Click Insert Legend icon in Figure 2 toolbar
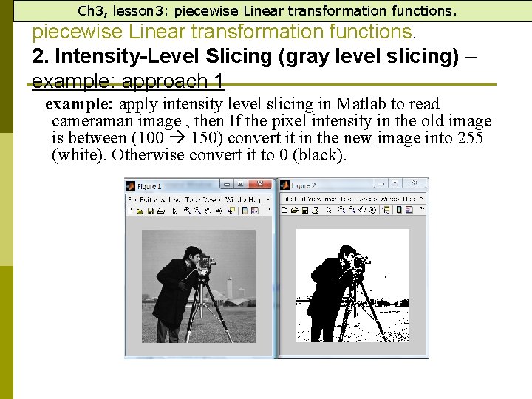Viewport: 532px width, 399px height. (x=409, y=210)
